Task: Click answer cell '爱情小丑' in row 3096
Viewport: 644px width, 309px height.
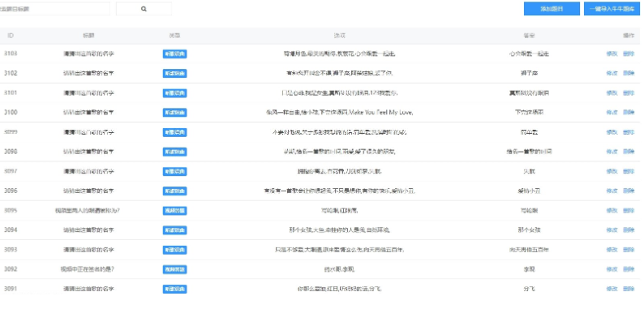Action: 529,191
